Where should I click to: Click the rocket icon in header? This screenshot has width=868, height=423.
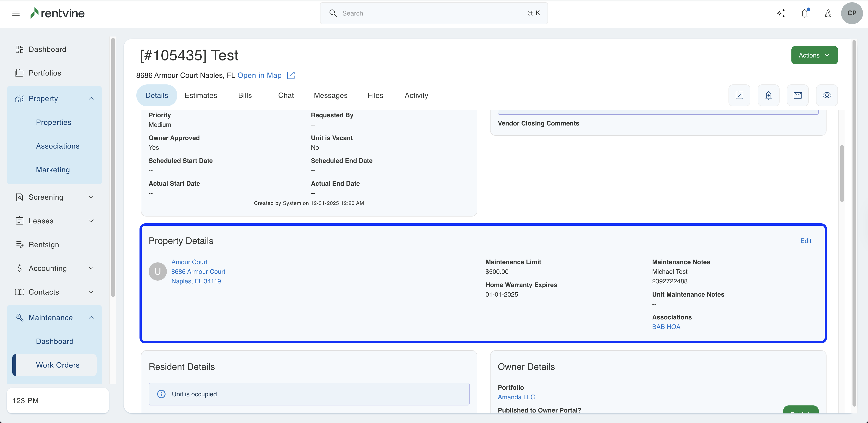[x=828, y=13]
